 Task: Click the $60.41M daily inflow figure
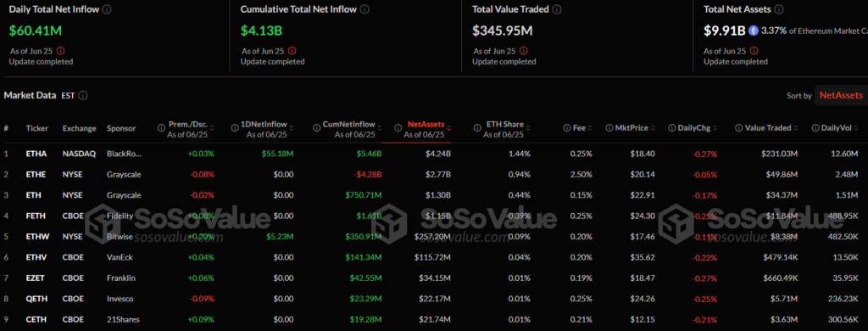[36, 31]
